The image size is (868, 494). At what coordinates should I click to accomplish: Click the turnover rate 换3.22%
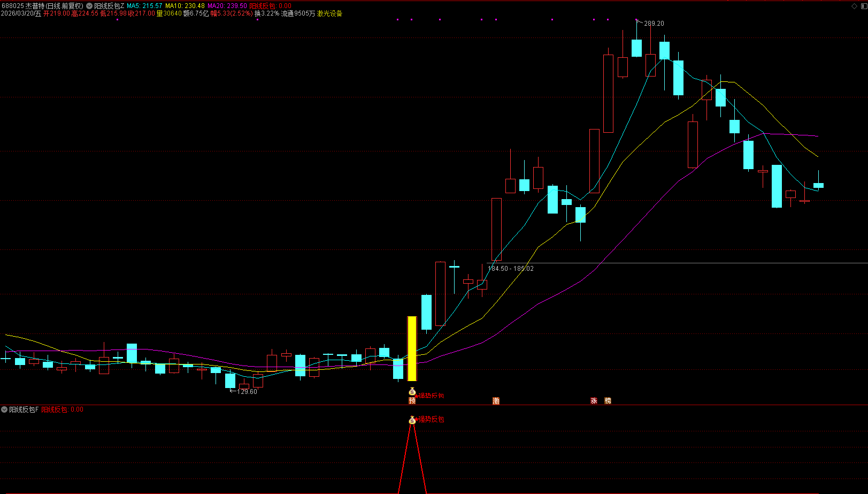point(267,13)
